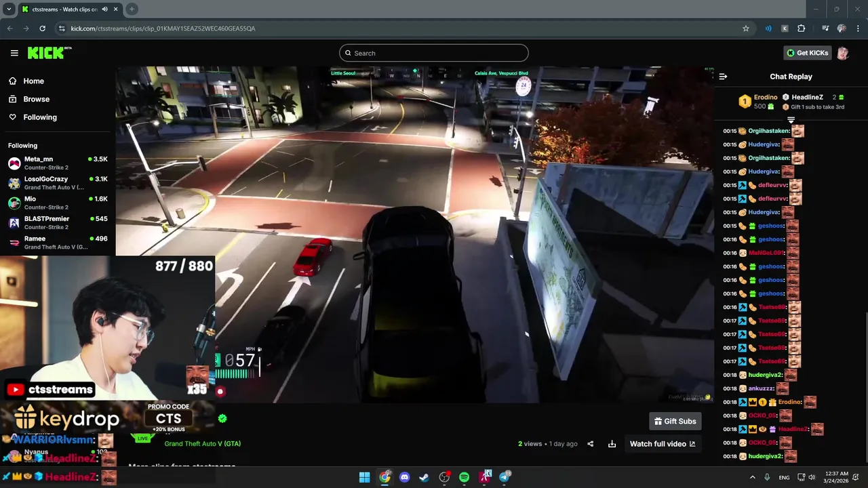The height and width of the screenshot is (488, 868).
Task: Open the Kick sidebar hamburger menu
Action: click(14, 53)
